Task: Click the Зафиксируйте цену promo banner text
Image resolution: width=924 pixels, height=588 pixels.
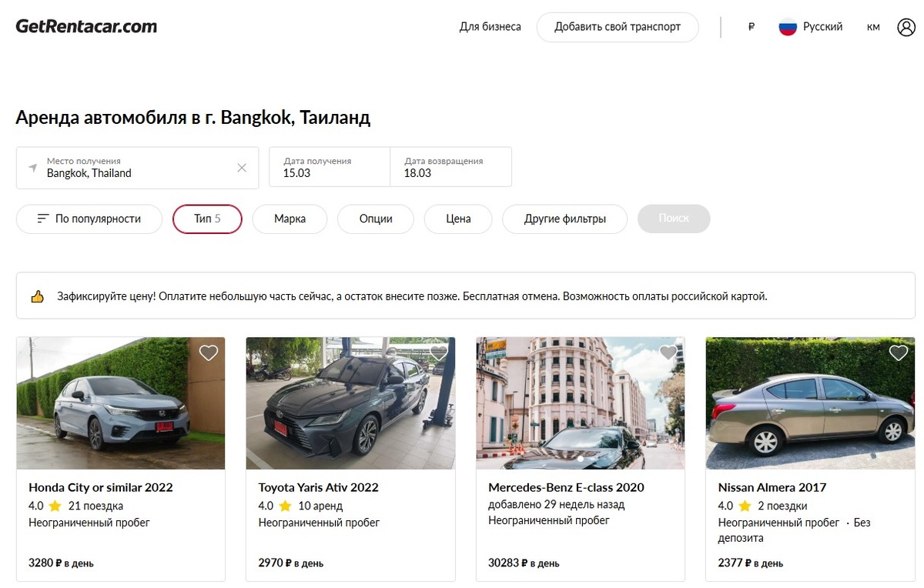Action: [x=412, y=296]
